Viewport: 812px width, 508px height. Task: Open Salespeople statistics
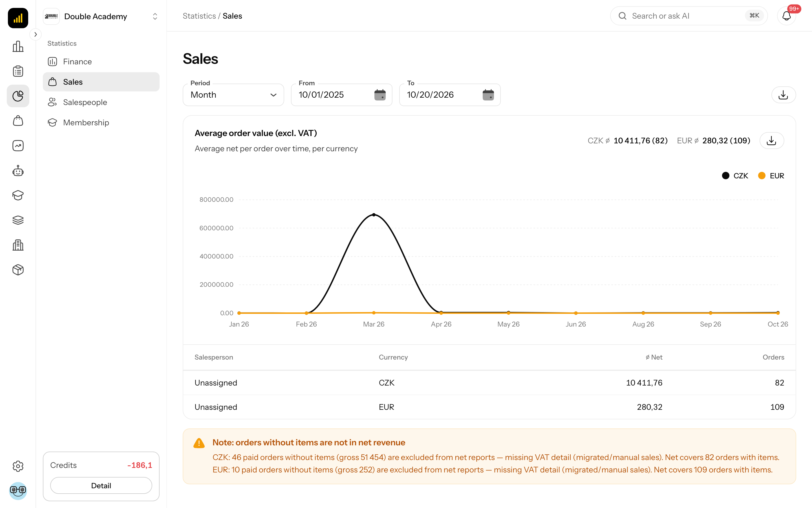pyautogui.click(x=101, y=102)
